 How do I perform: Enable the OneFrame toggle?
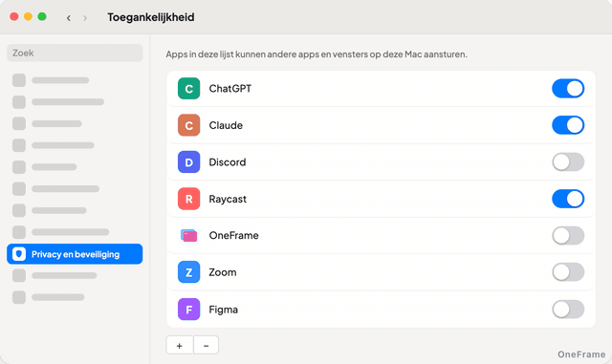pos(568,236)
